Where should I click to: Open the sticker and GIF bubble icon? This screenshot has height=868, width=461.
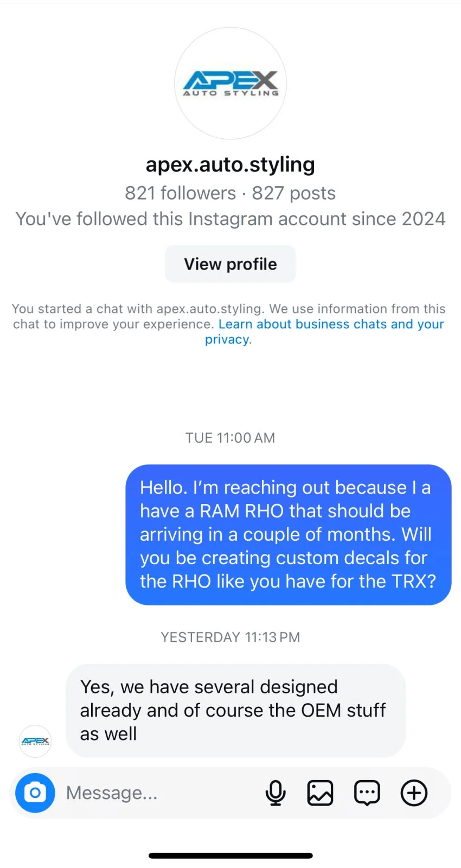point(367,793)
